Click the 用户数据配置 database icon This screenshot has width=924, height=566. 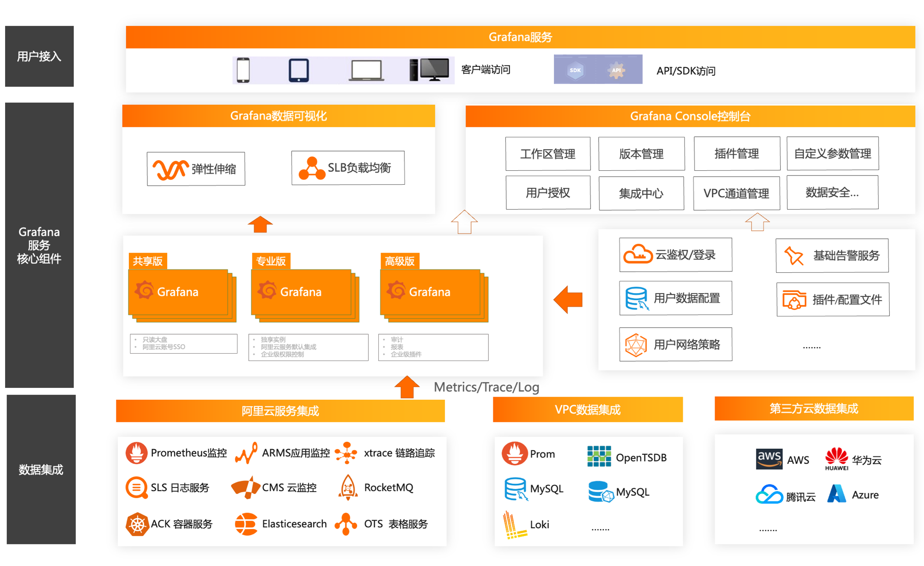click(x=637, y=298)
